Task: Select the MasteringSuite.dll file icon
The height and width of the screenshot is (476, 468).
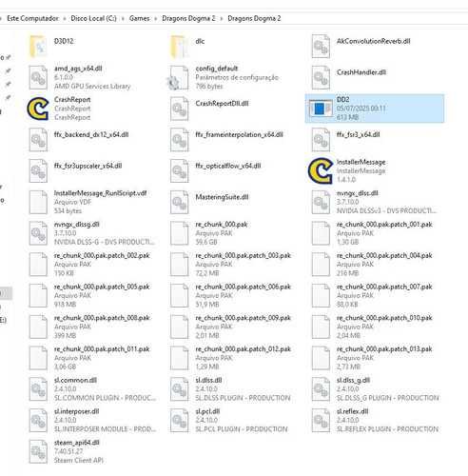Action: click(180, 202)
